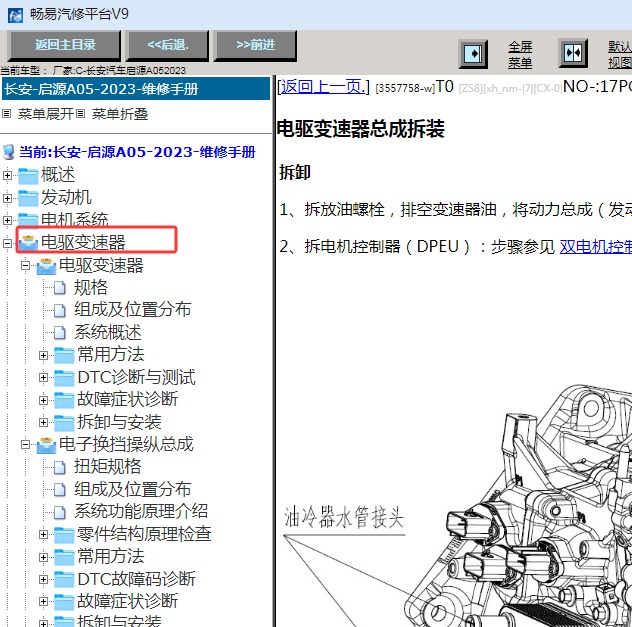Expand the 电机系统 tree node
This screenshot has height=627, width=632.
(x=7, y=220)
